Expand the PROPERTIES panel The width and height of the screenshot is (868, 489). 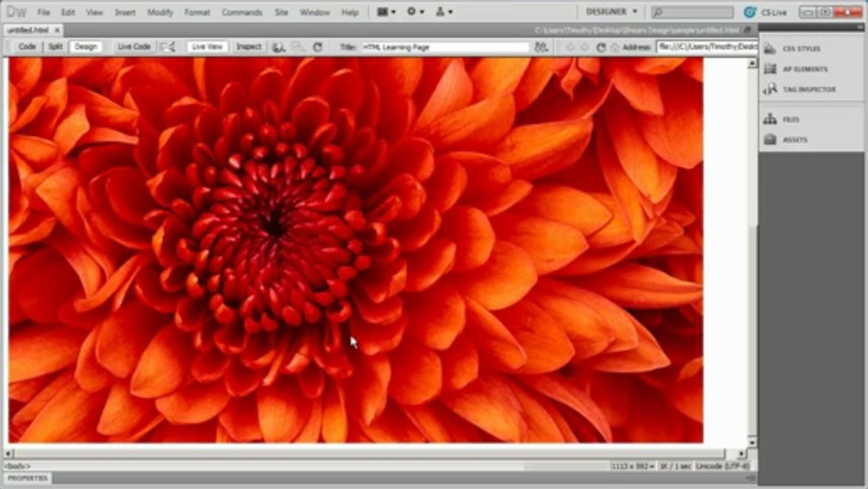pyautogui.click(x=27, y=479)
